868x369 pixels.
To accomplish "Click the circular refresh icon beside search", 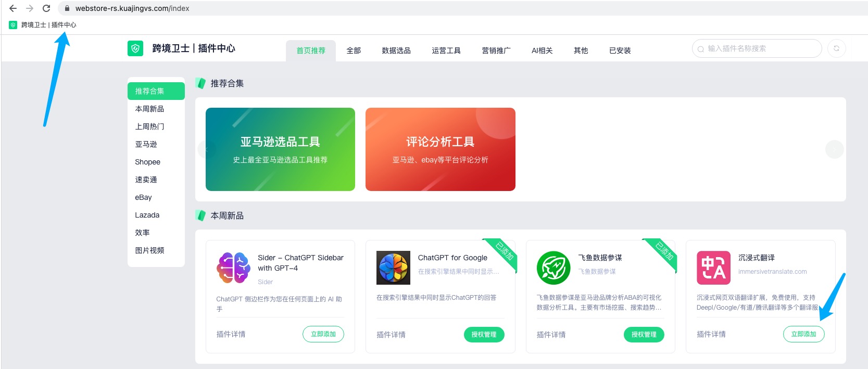I will point(836,48).
